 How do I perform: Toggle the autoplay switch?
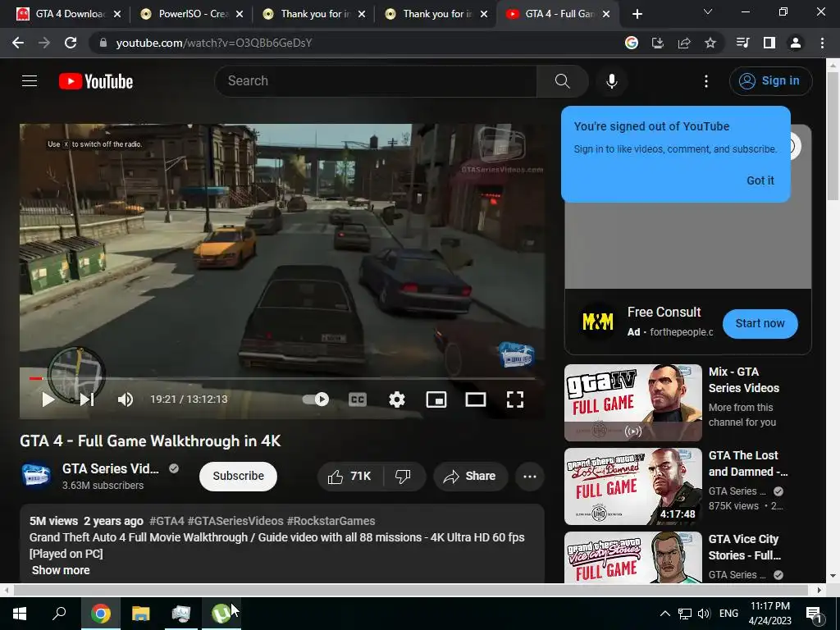click(x=316, y=399)
